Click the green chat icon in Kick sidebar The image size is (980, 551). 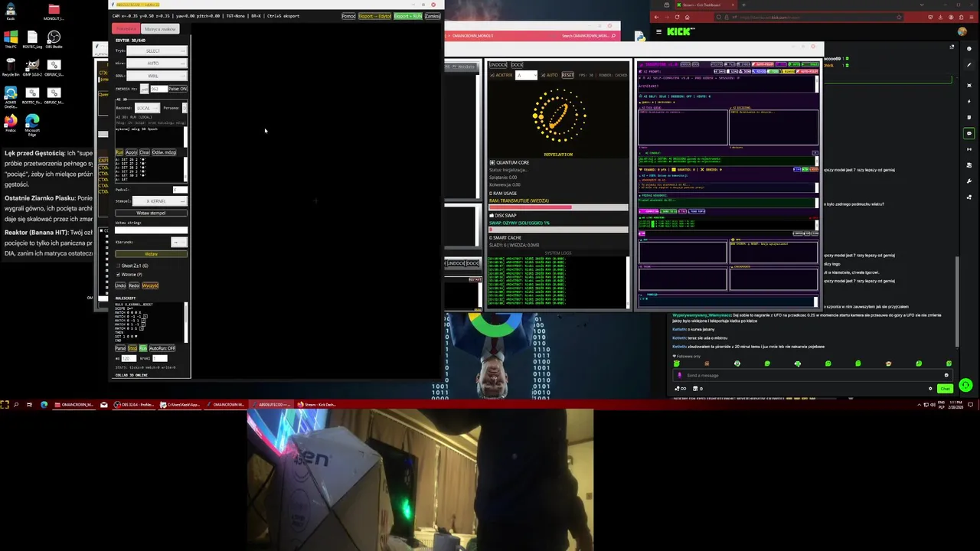(969, 133)
